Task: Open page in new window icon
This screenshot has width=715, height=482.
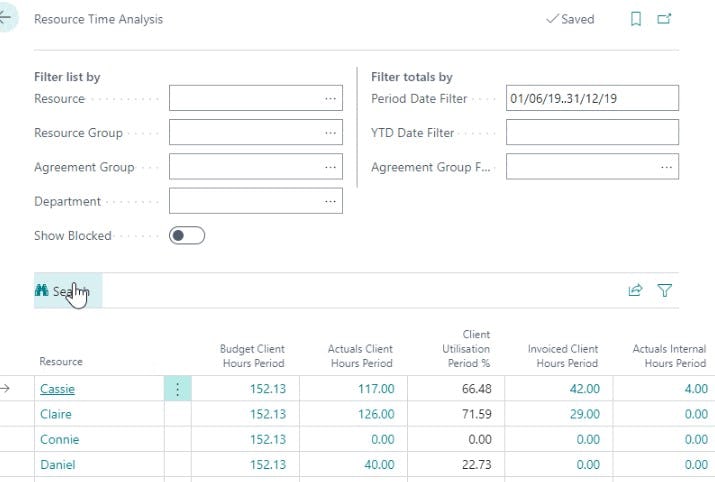Action: pyautogui.click(x=664, y=19)
